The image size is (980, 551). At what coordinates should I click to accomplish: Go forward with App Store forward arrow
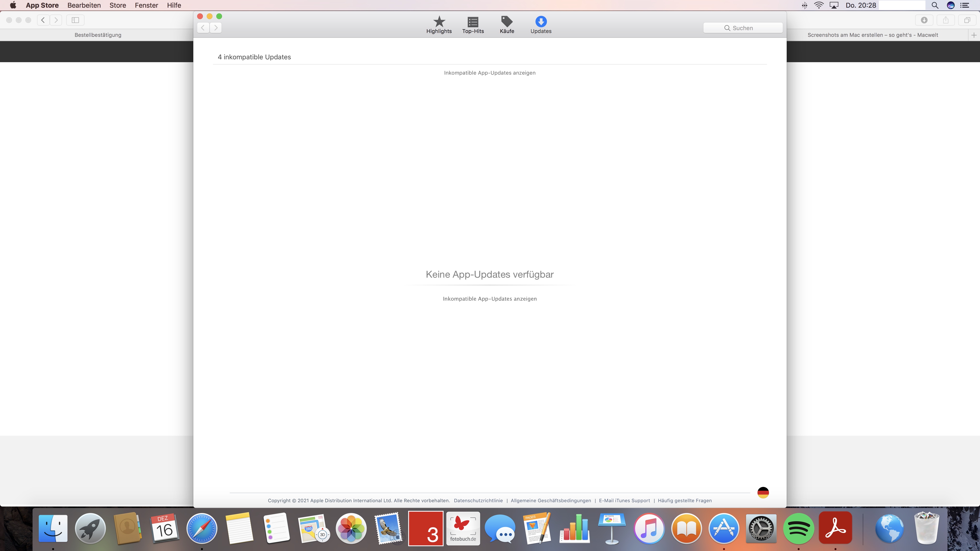[x=216, y=28]
